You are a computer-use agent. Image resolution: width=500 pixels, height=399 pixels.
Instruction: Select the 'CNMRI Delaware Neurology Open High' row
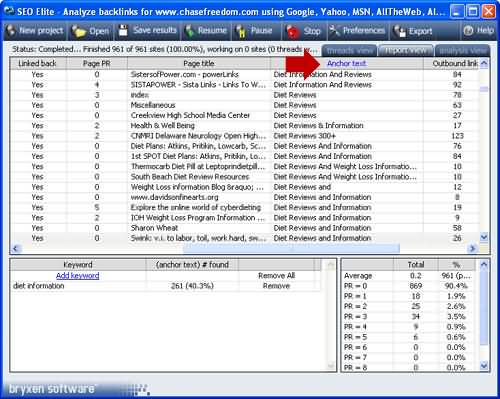[x=245, y=136]
